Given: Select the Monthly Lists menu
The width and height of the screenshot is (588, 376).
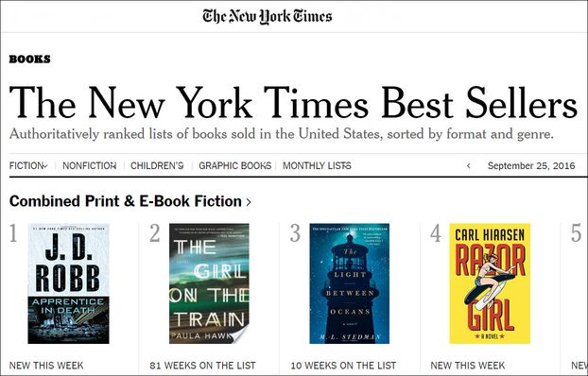Looking at the screenshot, I should tap(317, 165).
